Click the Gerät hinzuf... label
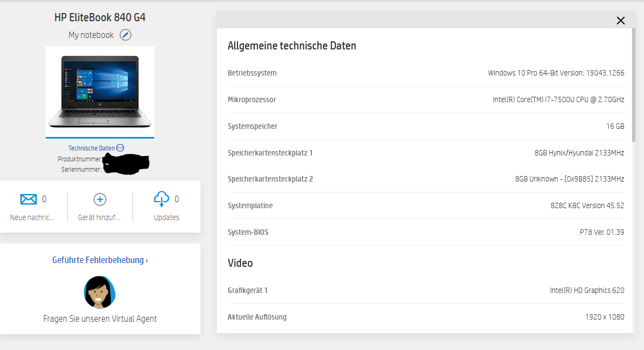The height and width of the screenshot is (350, 644). point(99,217)
